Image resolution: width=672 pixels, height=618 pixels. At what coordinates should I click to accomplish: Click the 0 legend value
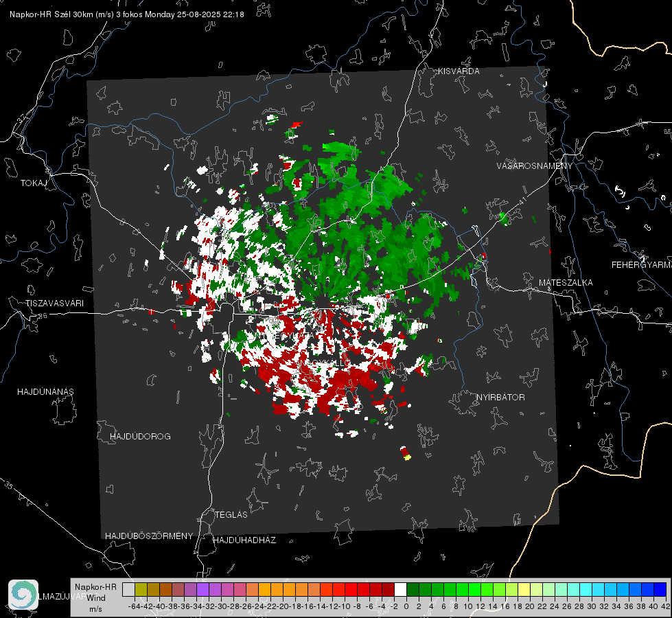pos(406,606)
